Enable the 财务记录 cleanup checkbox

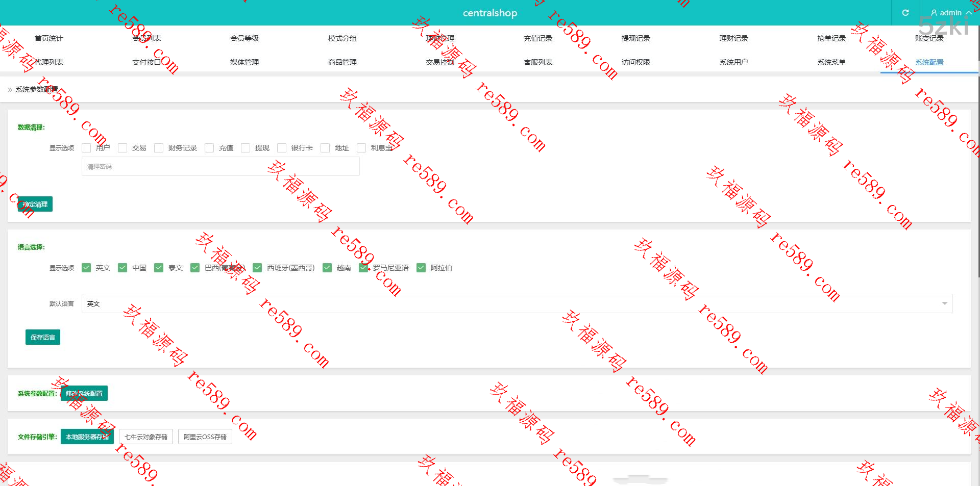(159, 148)
